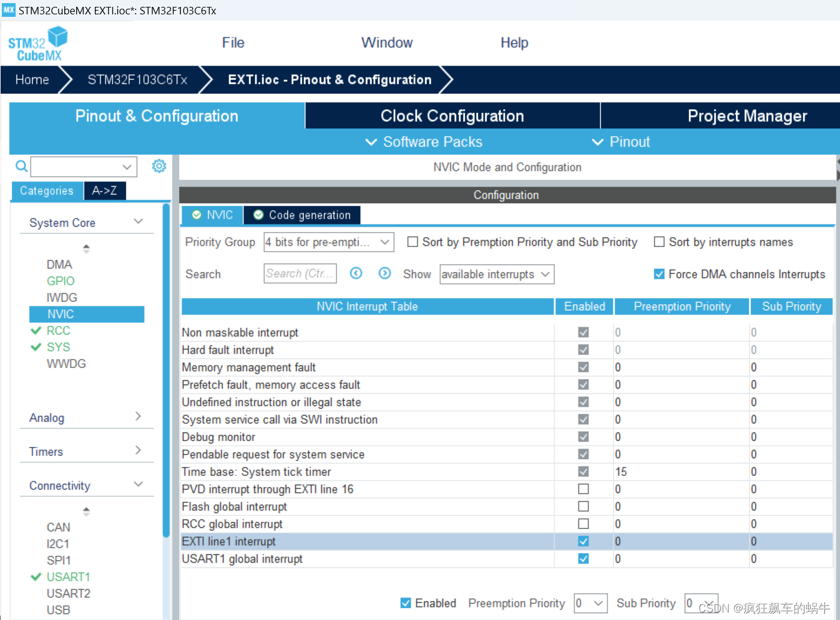Click the STM32CubeMX logo icon
The width and height of the screenshot is (840, 620).
click(38, 44)
